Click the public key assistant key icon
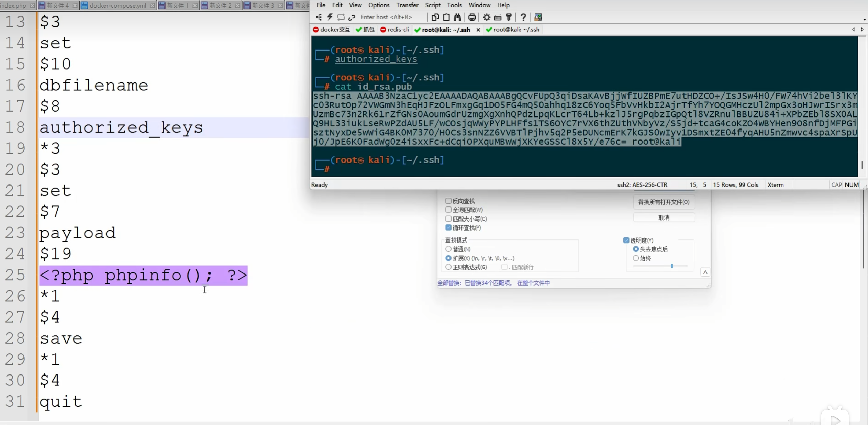Viewport: 868px width, 425px height. click(x=509, y=17)
